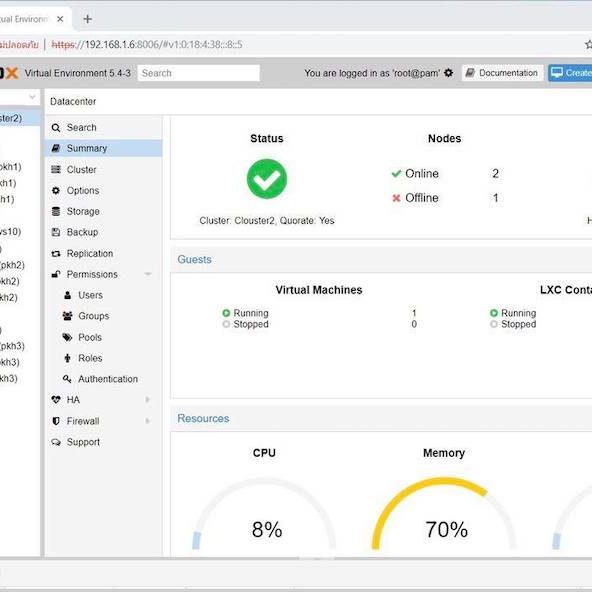The width and height of the screenshot is (592, 592).
Task: Open the Authentication menu item
Action: coord(103,379)
